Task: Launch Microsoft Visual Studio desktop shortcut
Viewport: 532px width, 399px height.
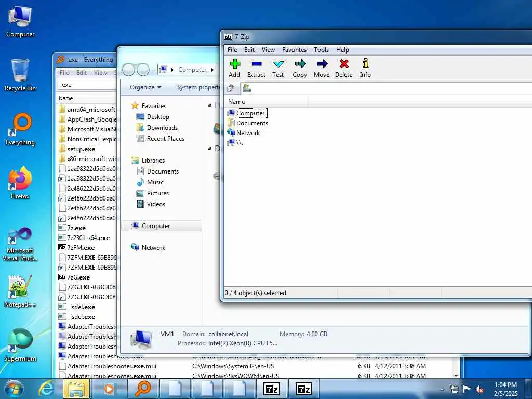Action: 20,245
